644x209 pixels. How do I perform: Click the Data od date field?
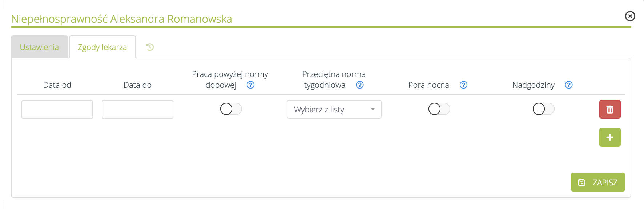point(57,109)
